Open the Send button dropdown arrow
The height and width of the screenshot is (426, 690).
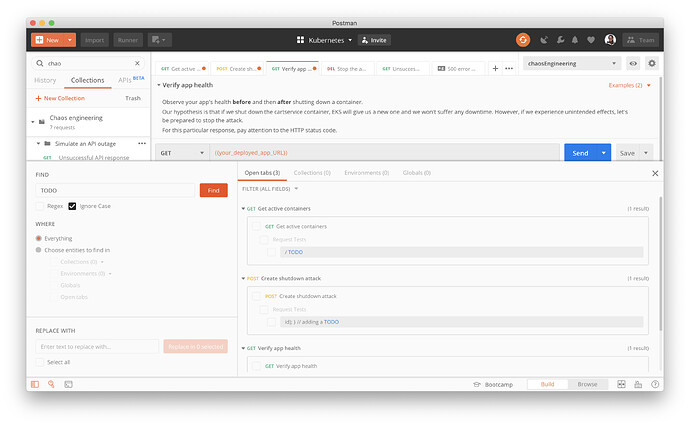tap(603, 153)
